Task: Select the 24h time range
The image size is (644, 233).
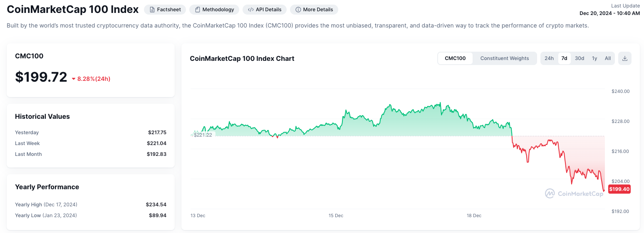Action: click(x=549, y=58)
